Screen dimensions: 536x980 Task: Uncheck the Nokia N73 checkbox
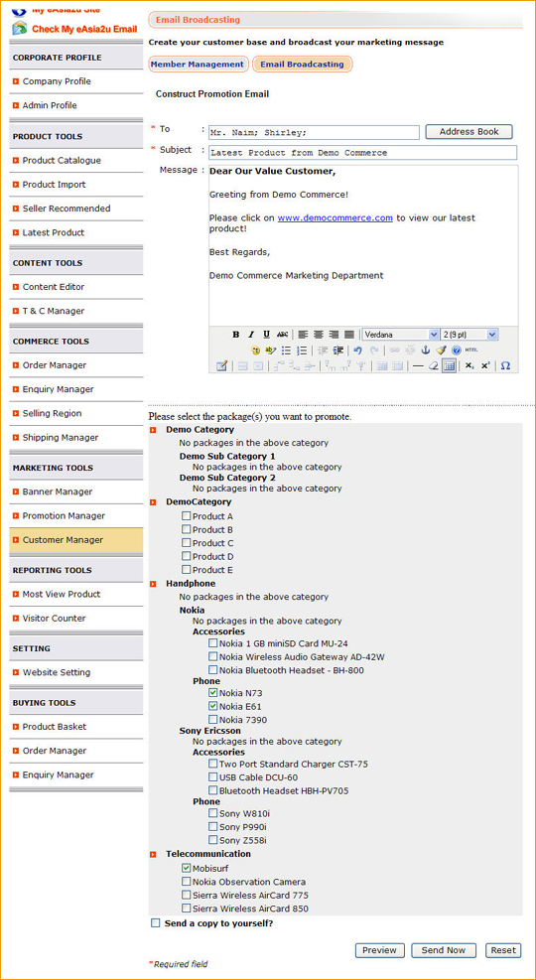point(213,693)
